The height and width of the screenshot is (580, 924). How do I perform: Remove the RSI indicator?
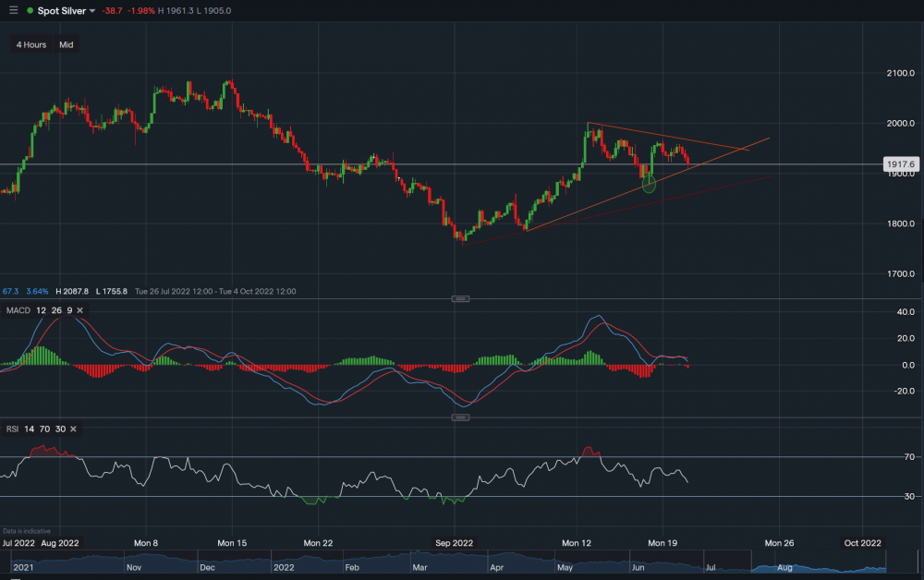(x=73, y=429)
